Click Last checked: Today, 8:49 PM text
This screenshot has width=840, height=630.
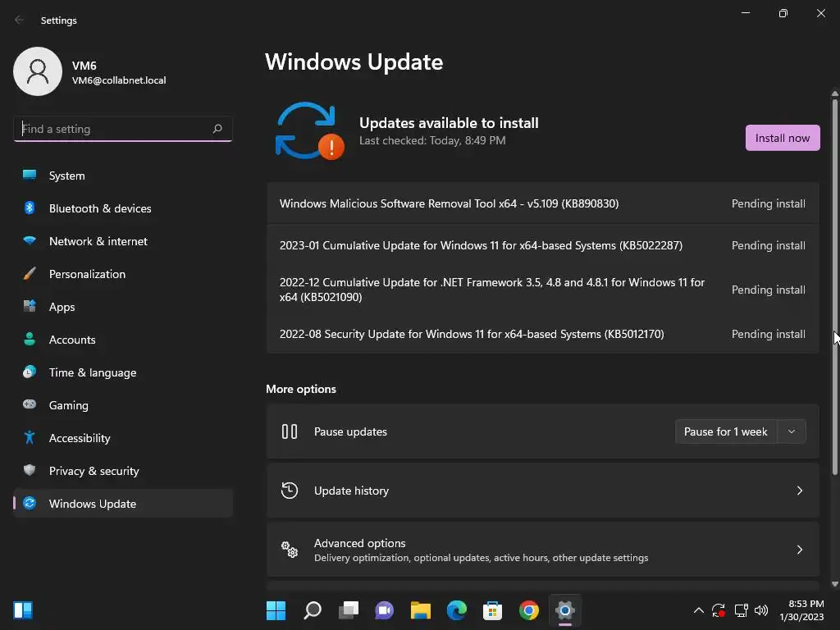pyautogui.click(x=432, y=140)
